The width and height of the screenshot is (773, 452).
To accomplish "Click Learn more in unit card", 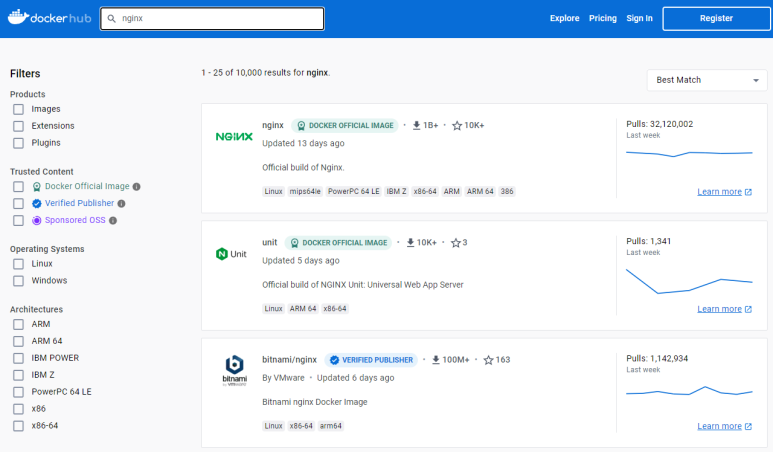I will 719,309.
